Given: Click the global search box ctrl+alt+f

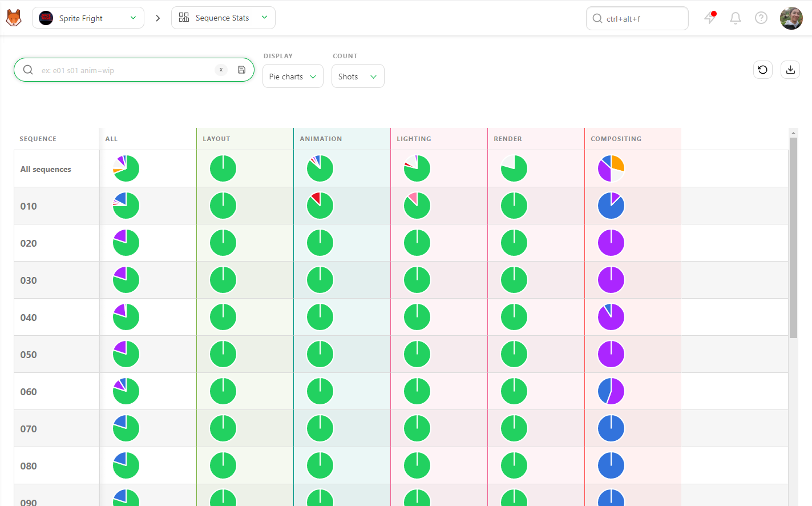Looking at the screenshot, I should 637,18.
